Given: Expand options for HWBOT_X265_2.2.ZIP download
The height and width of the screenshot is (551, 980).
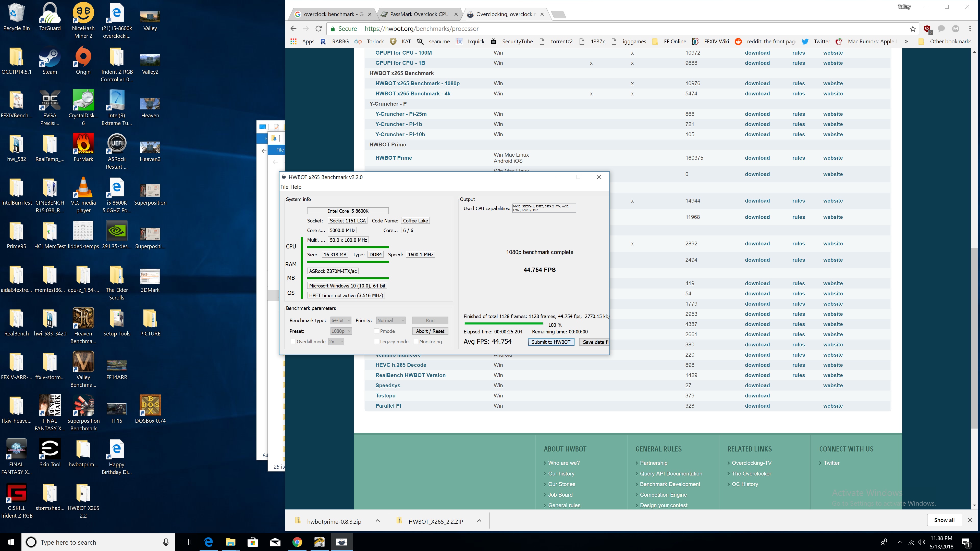Looking at the screenshot, I should click(x=479, y=521).
